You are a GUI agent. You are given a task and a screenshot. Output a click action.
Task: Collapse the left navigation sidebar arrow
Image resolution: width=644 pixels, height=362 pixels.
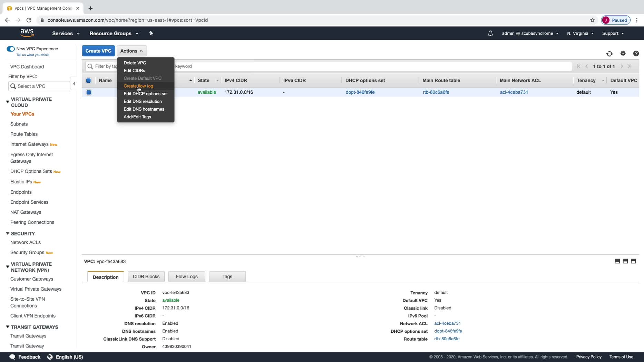pos(74,84)
